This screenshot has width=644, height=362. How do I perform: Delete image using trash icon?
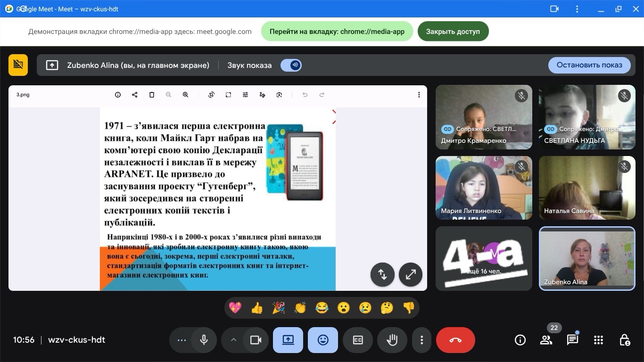pos(151,95)
